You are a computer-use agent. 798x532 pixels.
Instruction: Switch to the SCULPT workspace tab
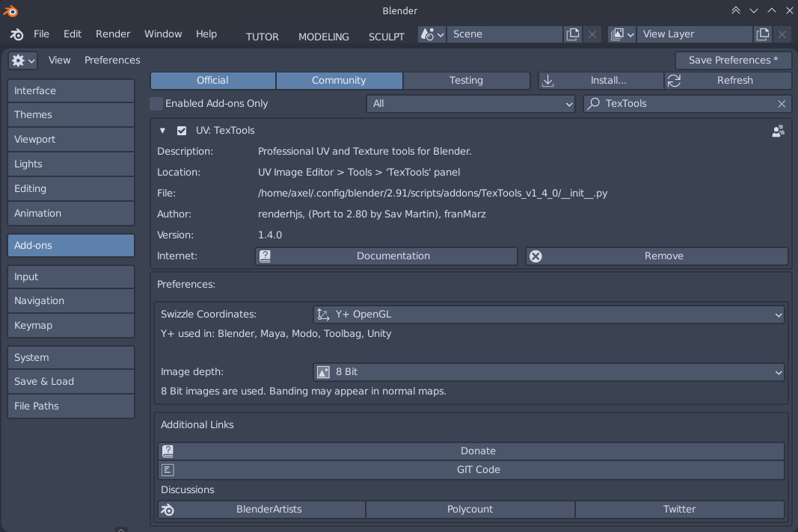[x=386, y=37]
